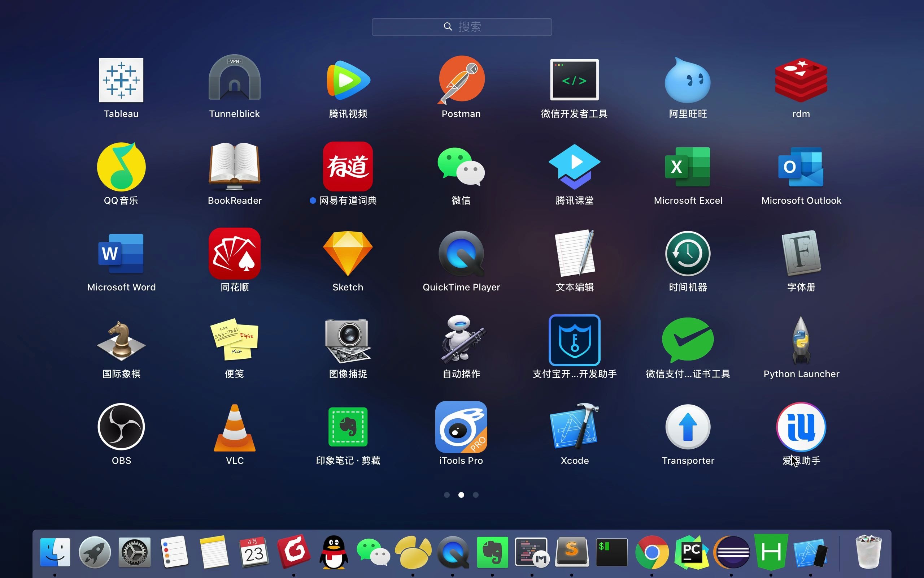Launch rdm Redis app

[801, 80]
